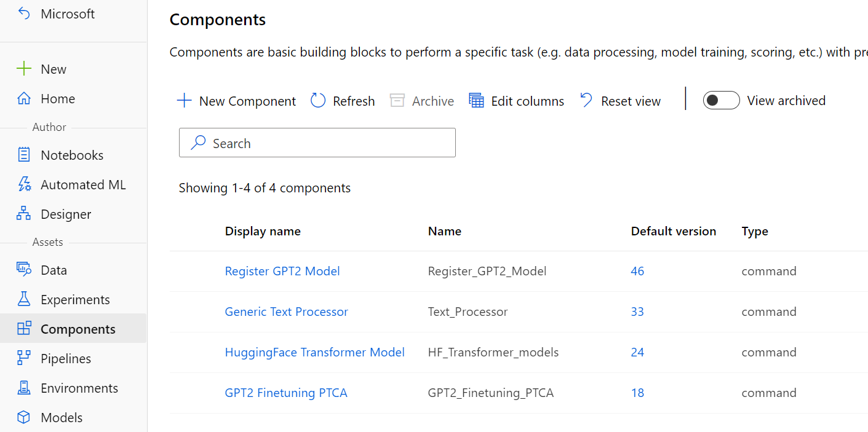Return to Microsoft workspace link
This screenshot has height=432, width=868.
pyautogui.click(x=68, y=14)
